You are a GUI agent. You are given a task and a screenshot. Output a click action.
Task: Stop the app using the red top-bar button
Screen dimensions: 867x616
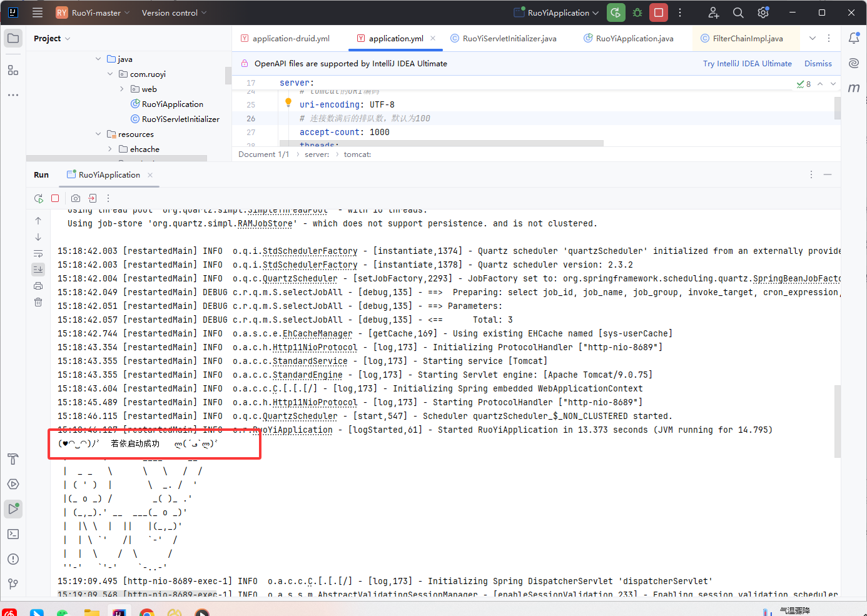[659, 13]
